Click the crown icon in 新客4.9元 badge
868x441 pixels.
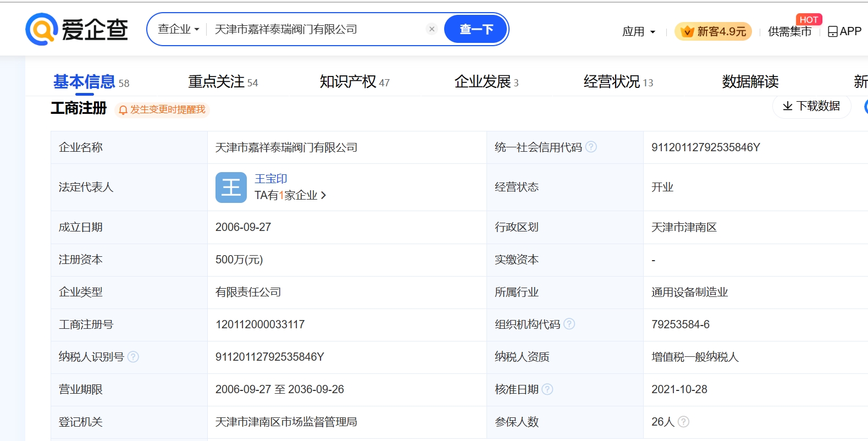pyautogui.click(x=687, y=32)
